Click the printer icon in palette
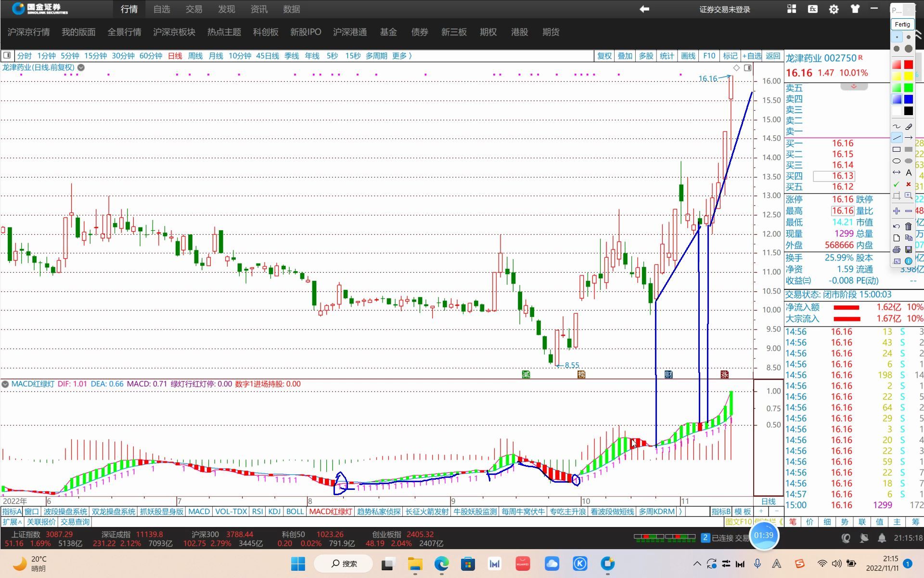The width and height of the screenshot is (924, 578). pyautogui.click(x=896, y=250)
